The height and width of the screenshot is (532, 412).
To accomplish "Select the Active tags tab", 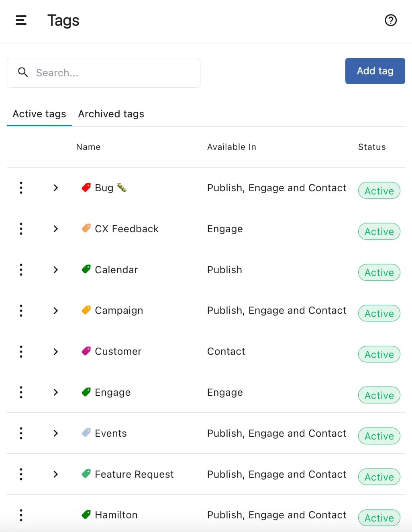I will [x=39, y=114].
